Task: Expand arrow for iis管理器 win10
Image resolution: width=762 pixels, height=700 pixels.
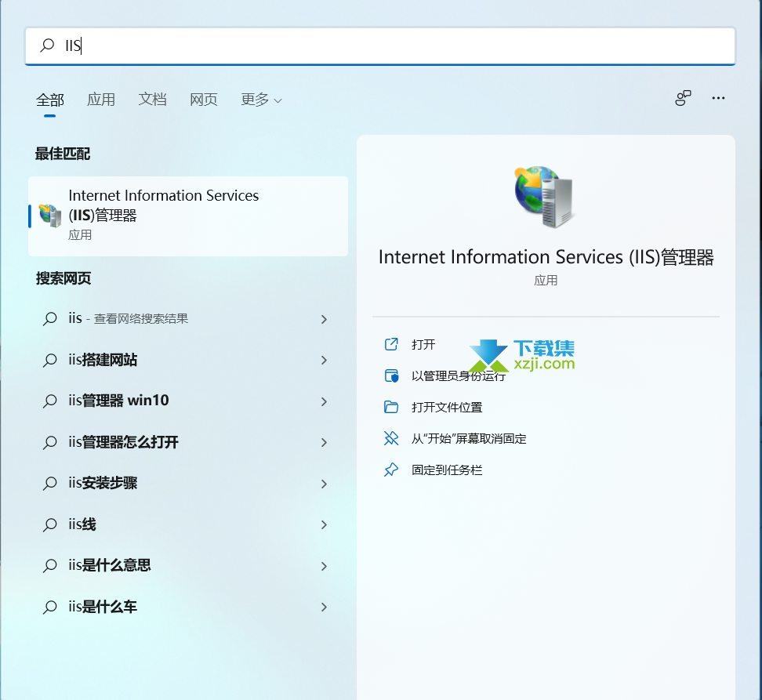Action: coord(324,401)
